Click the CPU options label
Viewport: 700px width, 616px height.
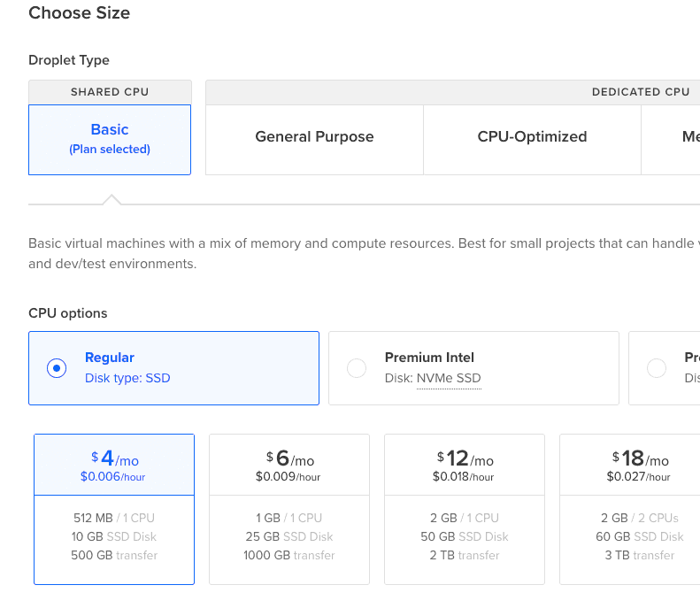[x=68, y=313]
